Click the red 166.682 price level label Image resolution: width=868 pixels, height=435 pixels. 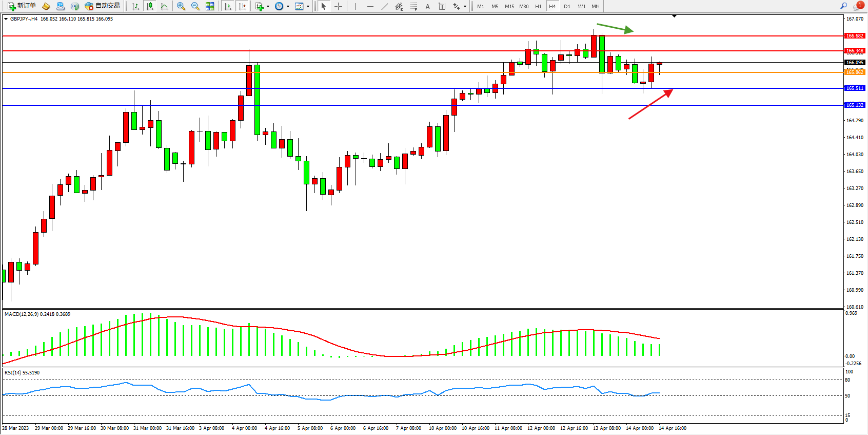click(x=855, y=36)
